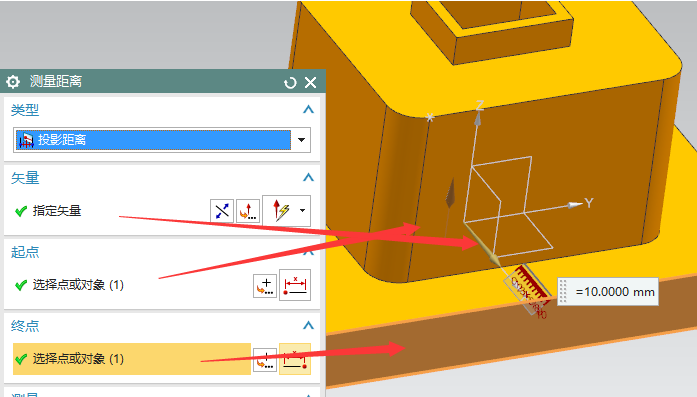Open the 投影距离 type dropdown
697x397 pixels.
pos(301,140)
